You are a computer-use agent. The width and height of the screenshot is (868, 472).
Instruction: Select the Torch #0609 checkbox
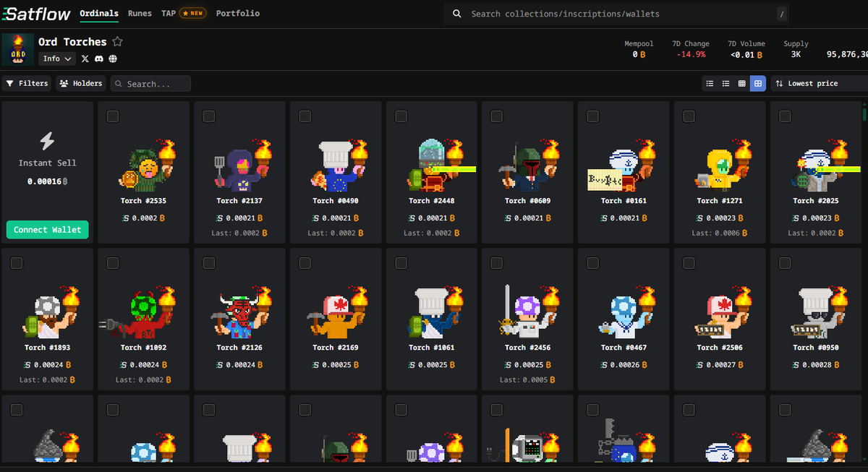coord(497,116)
